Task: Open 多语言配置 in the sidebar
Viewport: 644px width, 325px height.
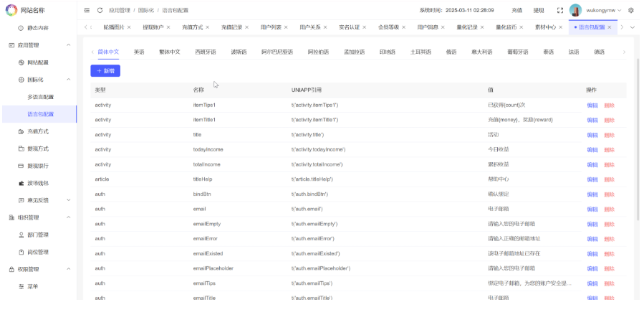Action: 40,97
